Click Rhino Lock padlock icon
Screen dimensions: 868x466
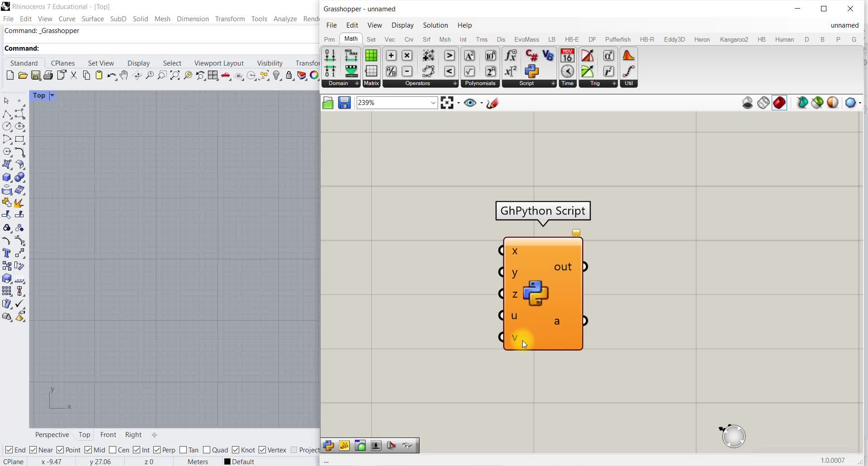pyautogui.click(x=289, y=76)
